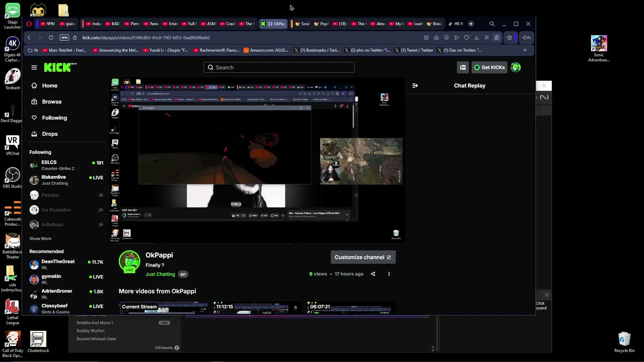644x362 pixels.
Task: Click the Kick logo
Action: [60, 67]
